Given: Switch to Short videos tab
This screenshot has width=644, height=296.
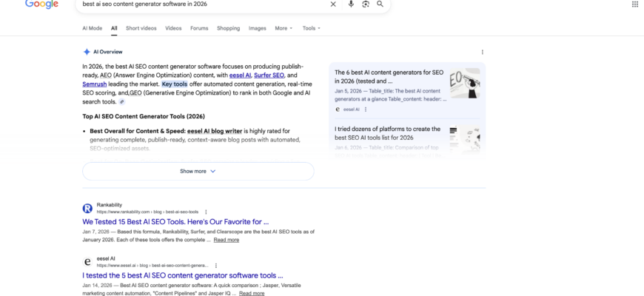Looking at the screenshot, I should (141, 28).
